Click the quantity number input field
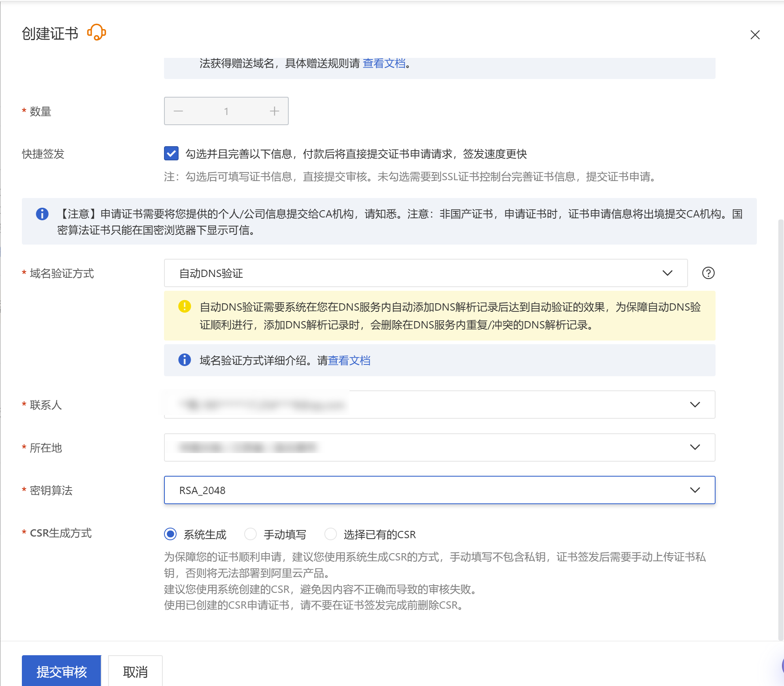 click(x=226, y=111)
